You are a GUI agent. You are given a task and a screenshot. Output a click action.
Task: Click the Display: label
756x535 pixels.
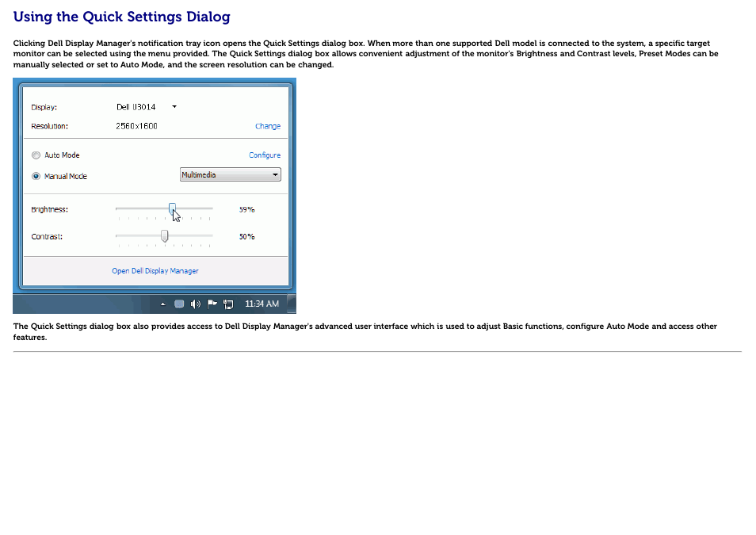coord(44,108)
